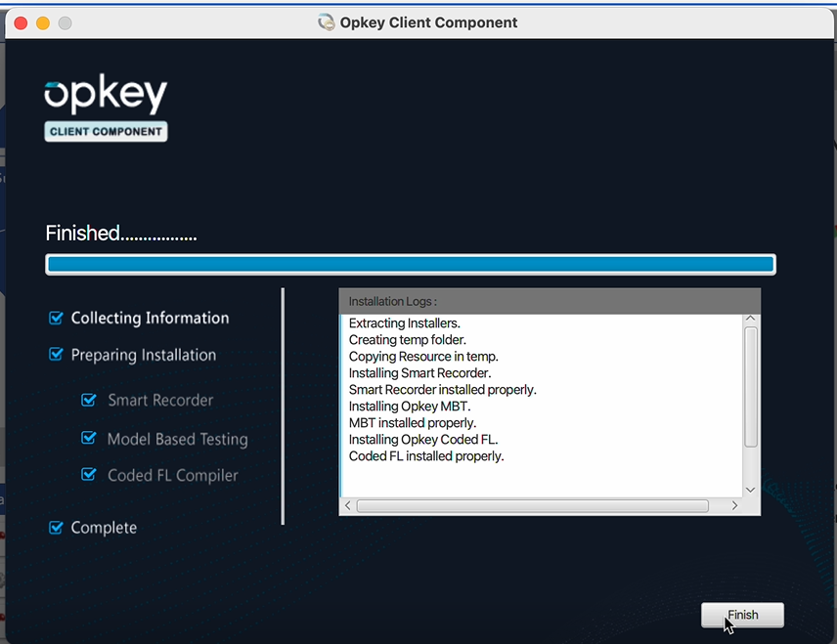The width and height of the screenshot is (837, 644).
Task: Click the installation progress bar
Action: pyautogui.click(x=411, y=264)
